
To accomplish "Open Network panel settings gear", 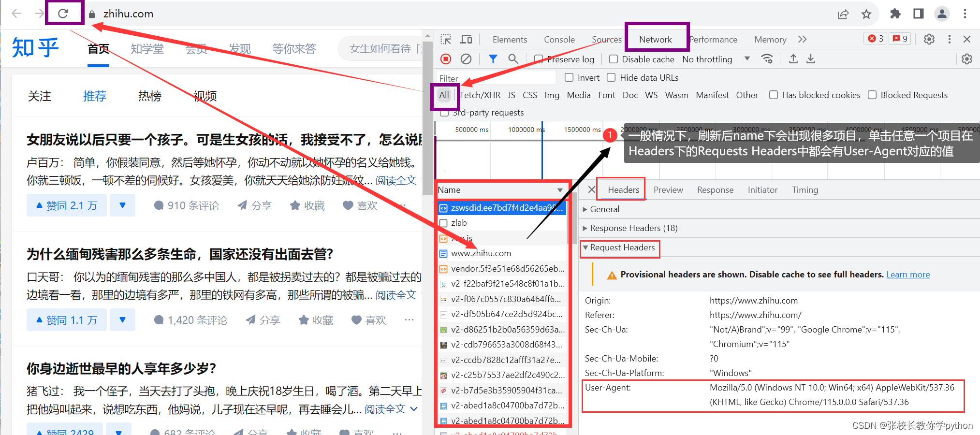I will tap(967, 59).
